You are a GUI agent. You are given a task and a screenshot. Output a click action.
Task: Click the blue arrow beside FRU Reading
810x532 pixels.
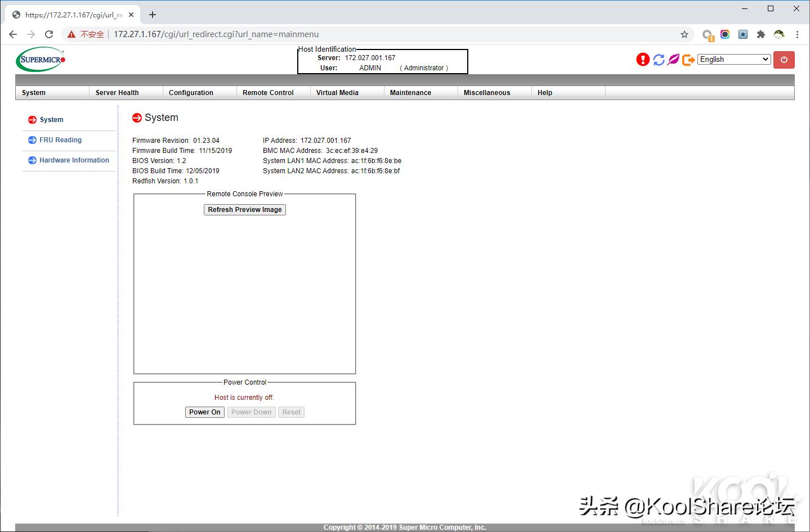point(32,140)
